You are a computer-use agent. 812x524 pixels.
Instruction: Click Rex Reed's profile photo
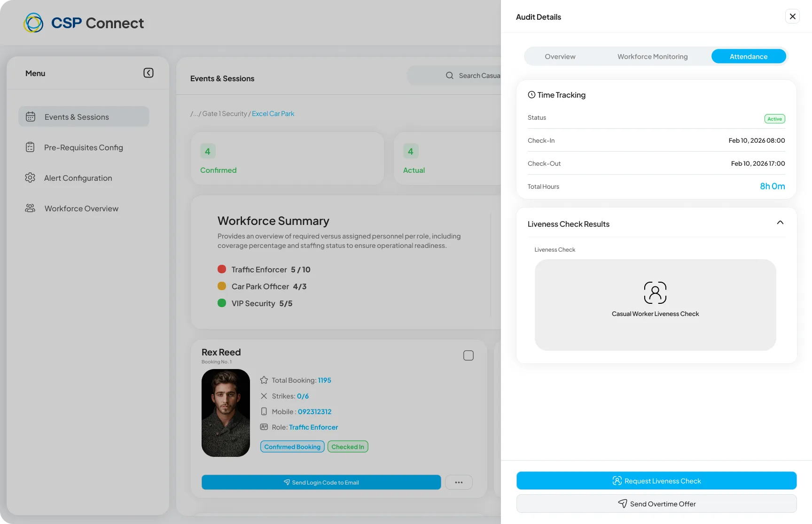[226, 413]
